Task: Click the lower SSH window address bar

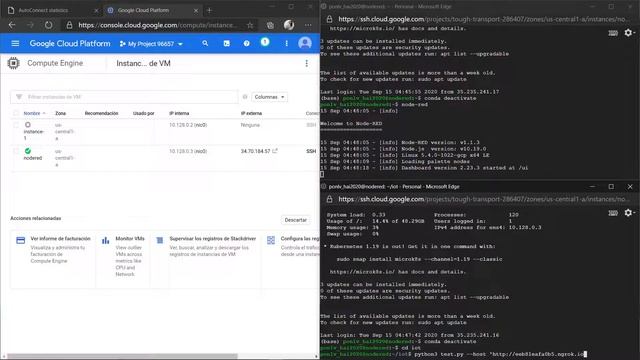Action: [484, 199]
